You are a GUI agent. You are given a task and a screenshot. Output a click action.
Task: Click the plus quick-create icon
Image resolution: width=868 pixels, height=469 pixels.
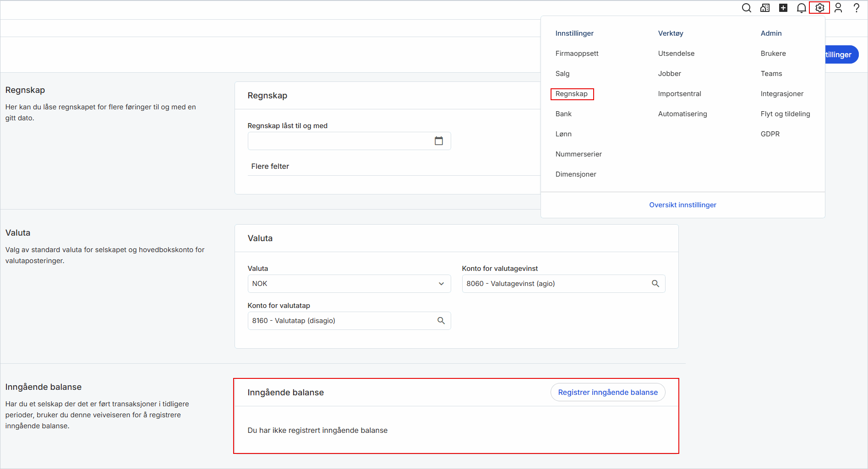tap(783, 8)
